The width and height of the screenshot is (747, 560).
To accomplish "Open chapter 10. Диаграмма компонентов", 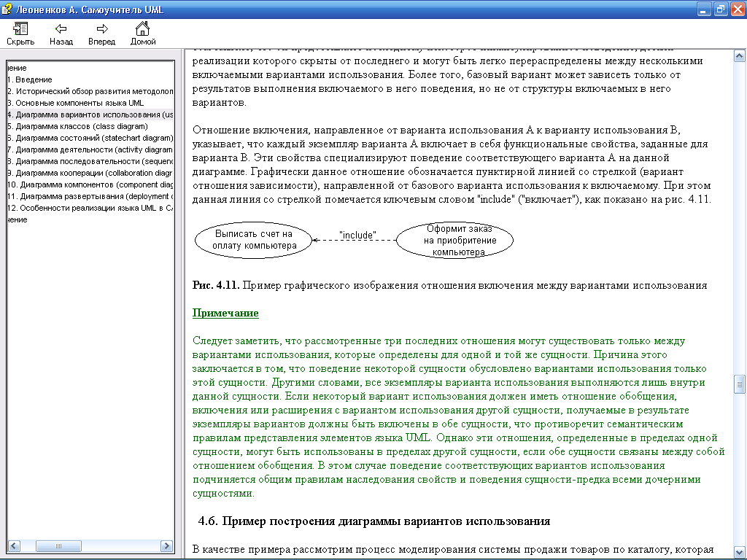I will coord(90,184).
